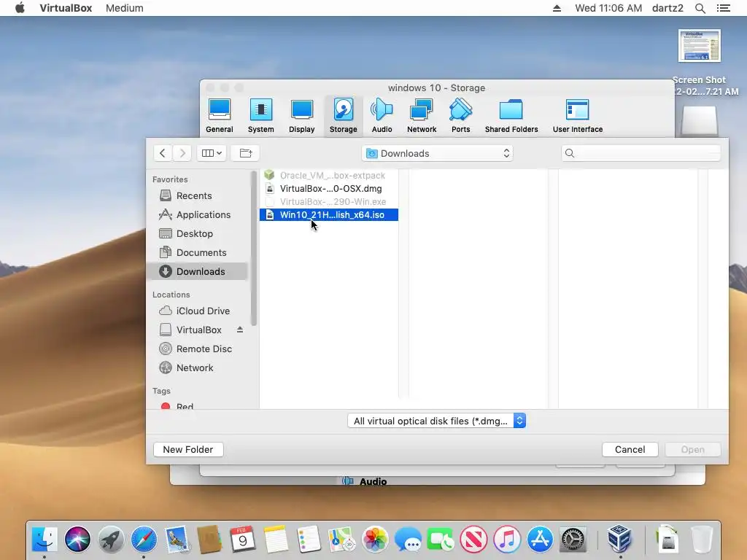The width and height of the screenshot is (747, 560).
Task: Open Photos from the Dock
Action: coord(375,540)
